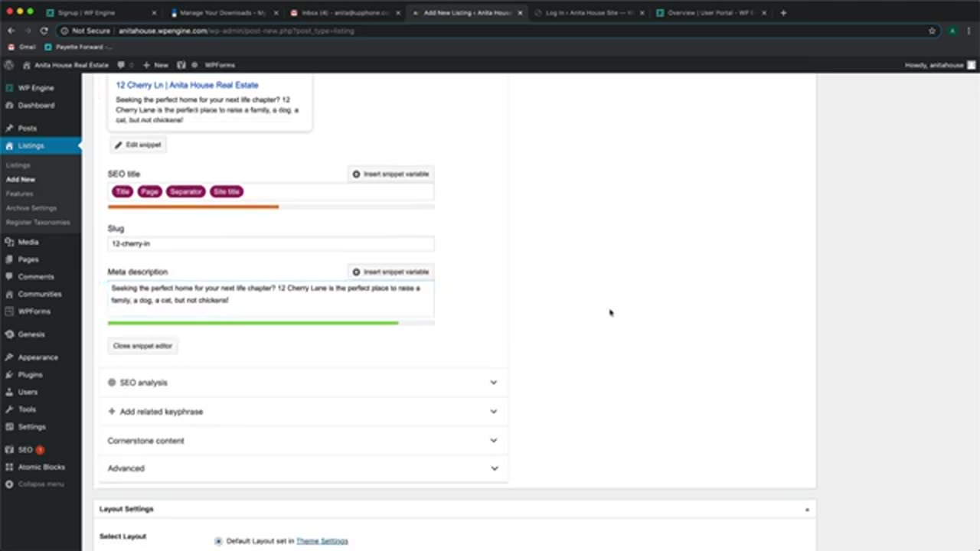Click the Site title snippet variable pill

[227, 191]
